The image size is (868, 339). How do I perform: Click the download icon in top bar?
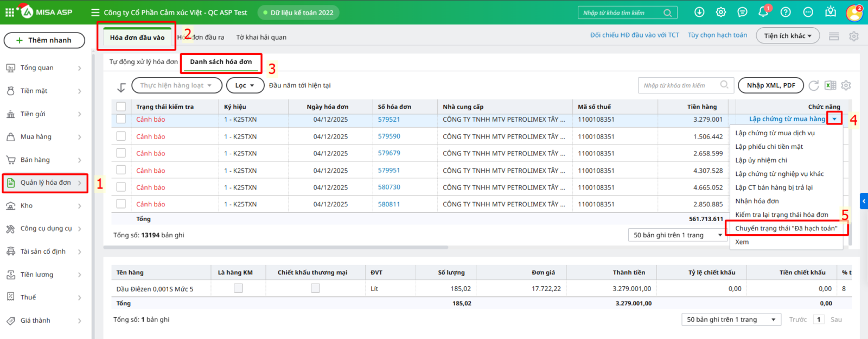tap(699, 12)
